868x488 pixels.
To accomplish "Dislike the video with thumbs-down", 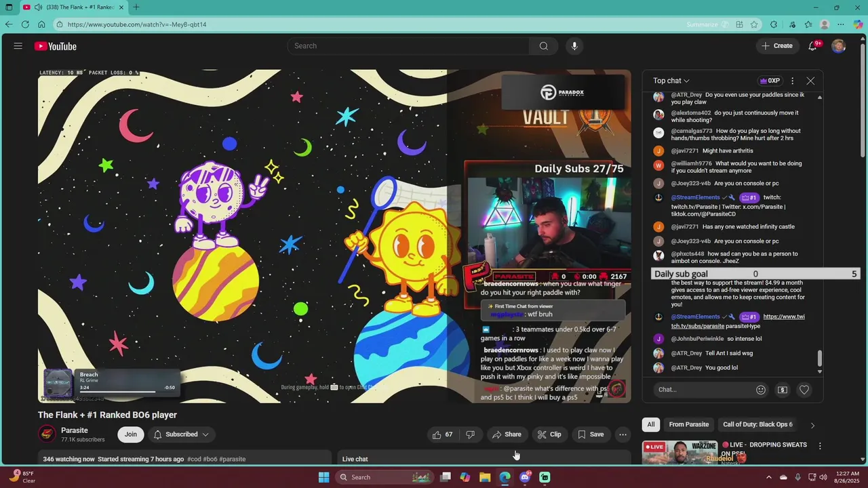I will coord(471,434).
